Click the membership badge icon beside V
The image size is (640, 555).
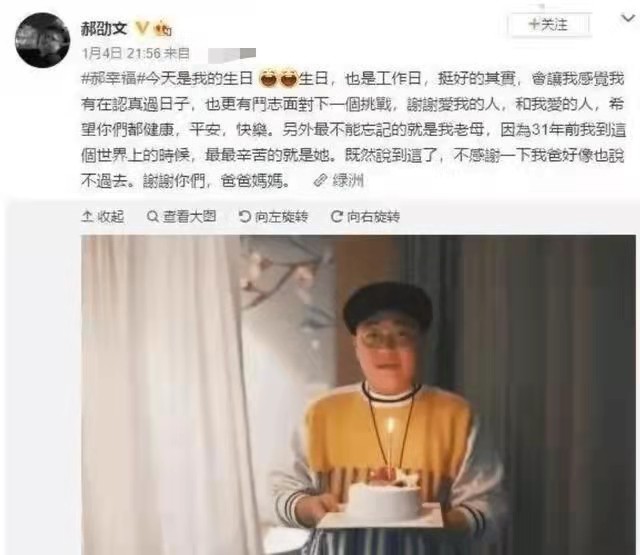(x=163, y=28)
